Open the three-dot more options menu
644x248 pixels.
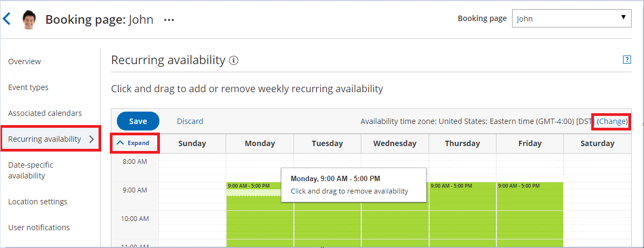pos(169,20)
